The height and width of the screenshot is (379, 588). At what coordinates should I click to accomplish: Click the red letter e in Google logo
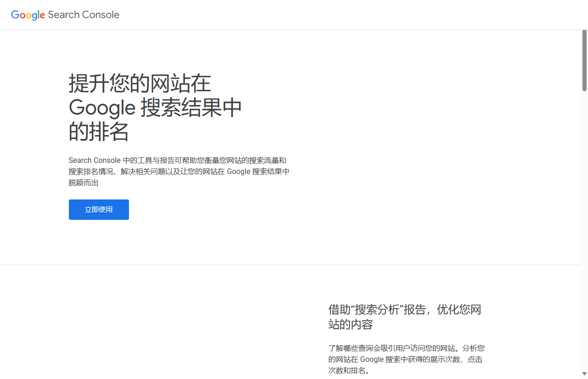(x=42, y=15)
